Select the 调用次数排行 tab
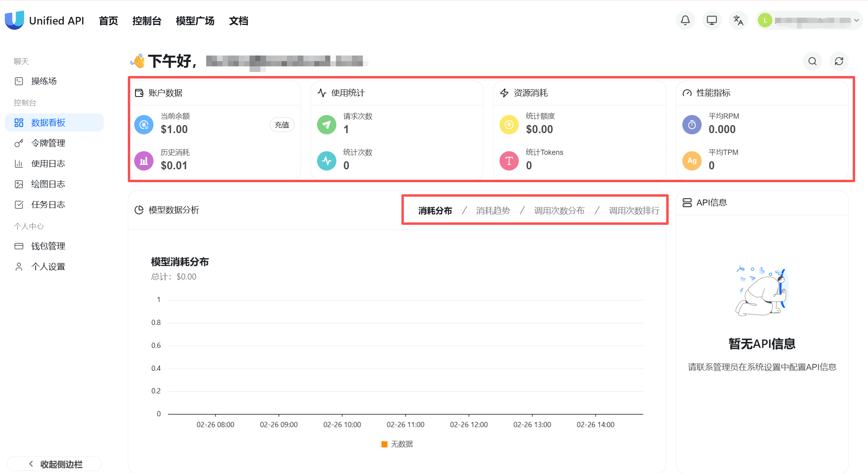The height and width of the screenshot is (473, 868). pyautogui.click(x=634, y=210)
